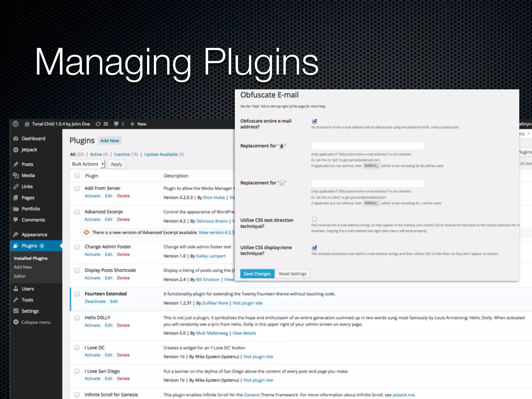This screenshot has height=399, width=532.
Task: Check the Advanced Excerpt plugin checkbox
Action: (x=77, y=212)
